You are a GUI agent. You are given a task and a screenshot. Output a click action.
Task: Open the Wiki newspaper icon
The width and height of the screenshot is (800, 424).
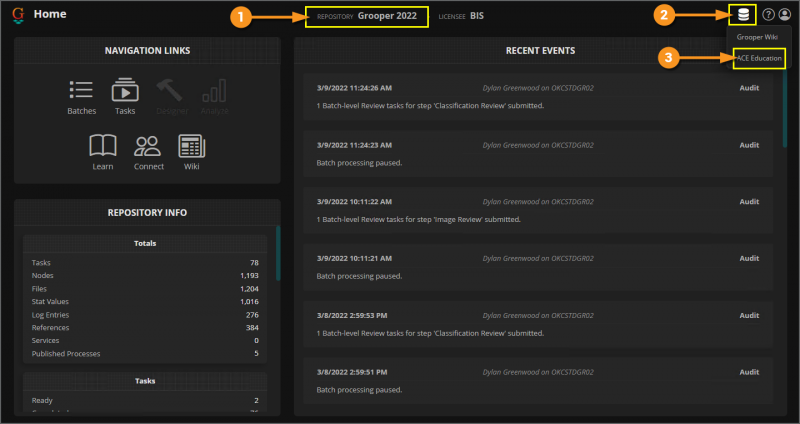coord(191,146)
